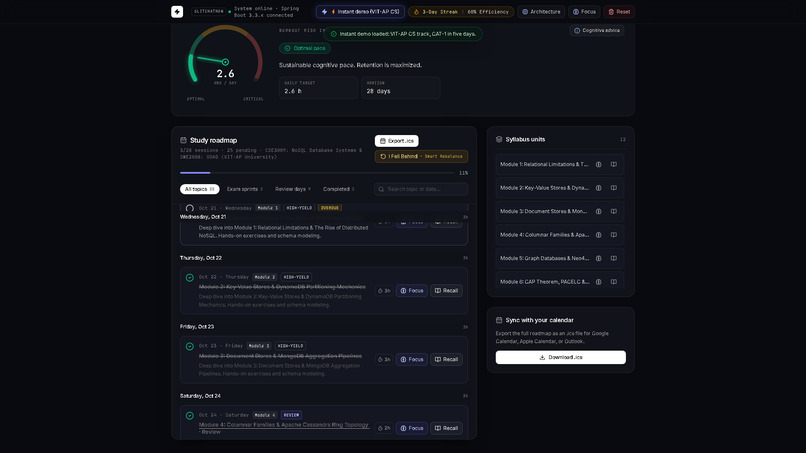Select Module 5: Graph Databases syllabus row
Image resolution: width=806 pixels, height=453 pixels.
tap(560, 259)
